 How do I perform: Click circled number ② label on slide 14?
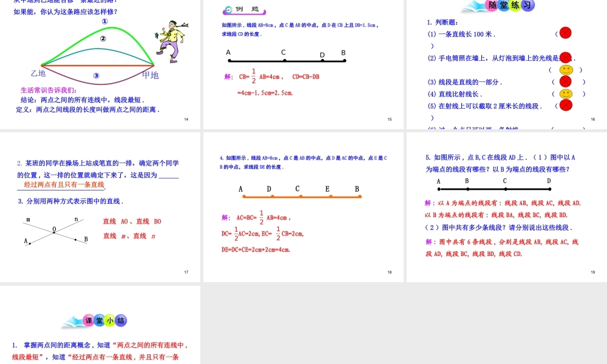[x=103, y=38]
